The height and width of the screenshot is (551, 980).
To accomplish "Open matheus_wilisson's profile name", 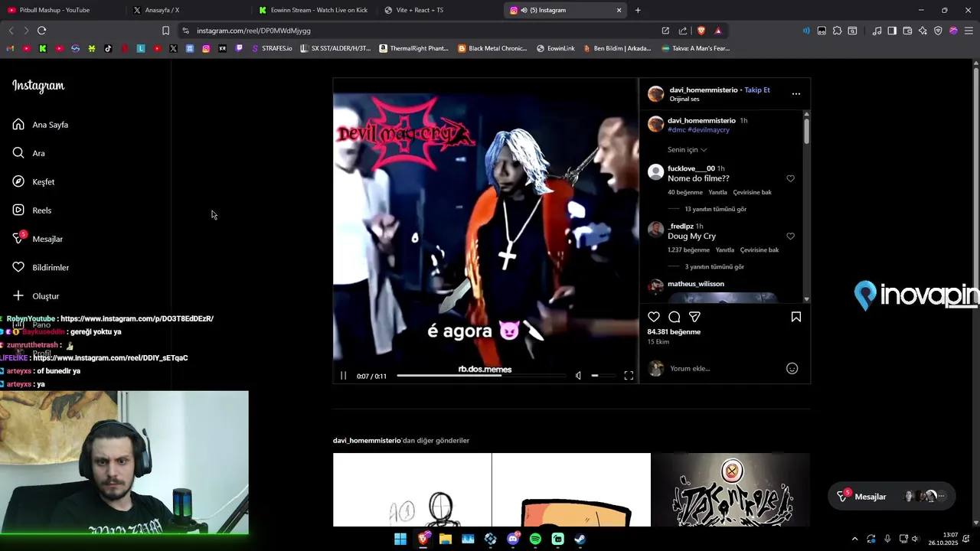I will point(696,284).
